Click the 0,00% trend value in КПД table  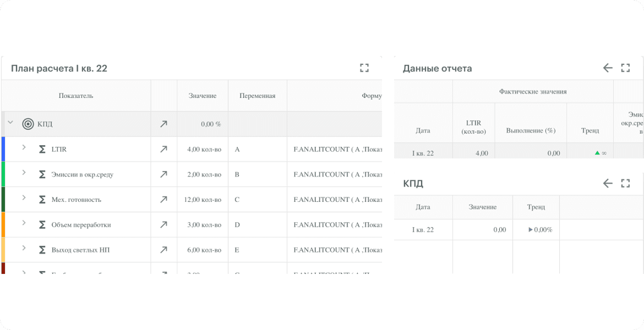coord(543,230)
